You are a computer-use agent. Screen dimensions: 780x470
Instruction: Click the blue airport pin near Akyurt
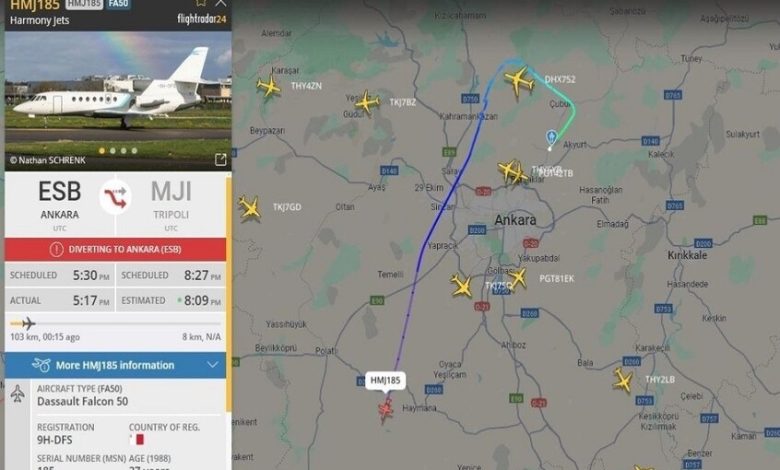click(x=551, y=138)
